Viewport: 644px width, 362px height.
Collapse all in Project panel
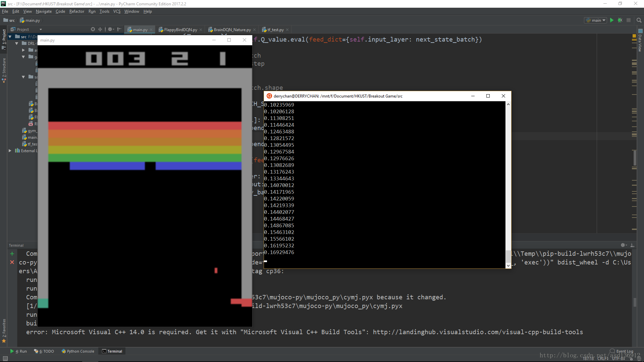point(100,29)
